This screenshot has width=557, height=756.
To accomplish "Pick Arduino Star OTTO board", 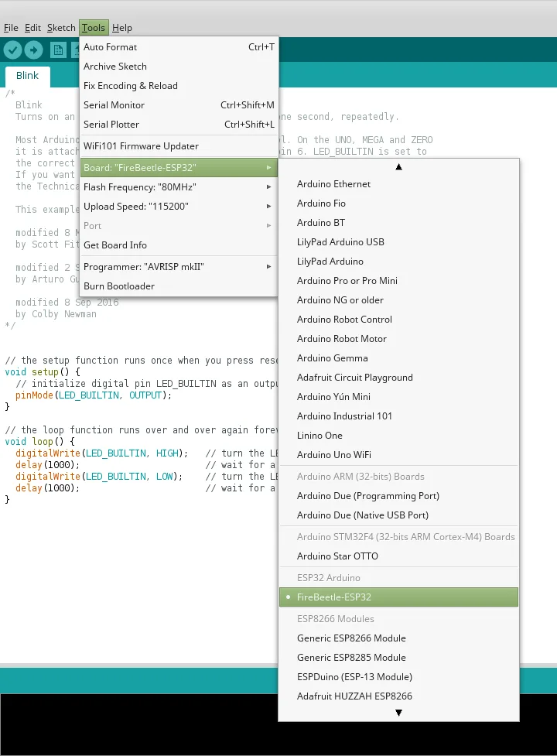I will click(398, 556).
